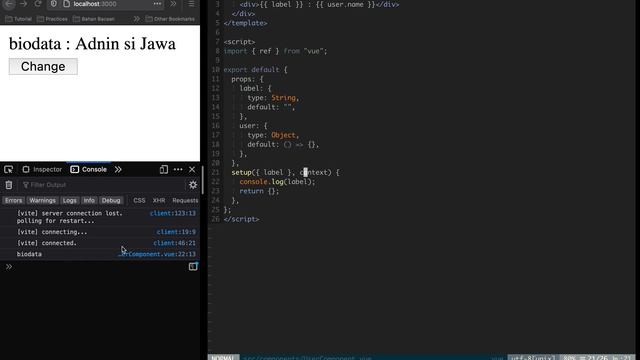Viewport: 640px width, 360px height.
Task: Go forward in the browser
Action: [x=23, y=4]
